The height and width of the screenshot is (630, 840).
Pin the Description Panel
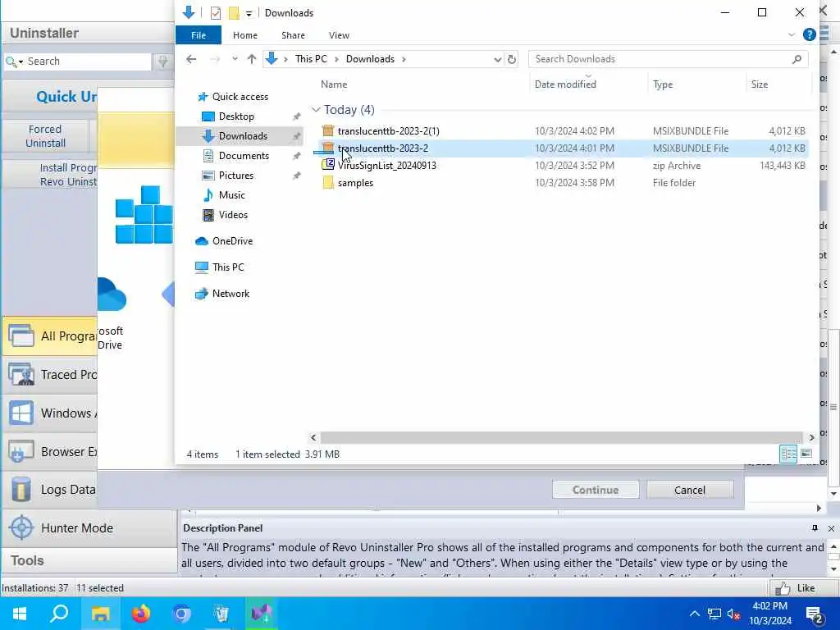tap(815, 528)
